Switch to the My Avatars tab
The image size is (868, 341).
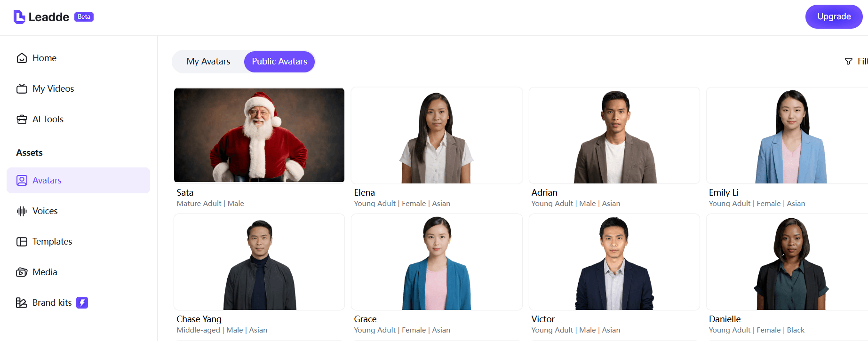[208, 62]
